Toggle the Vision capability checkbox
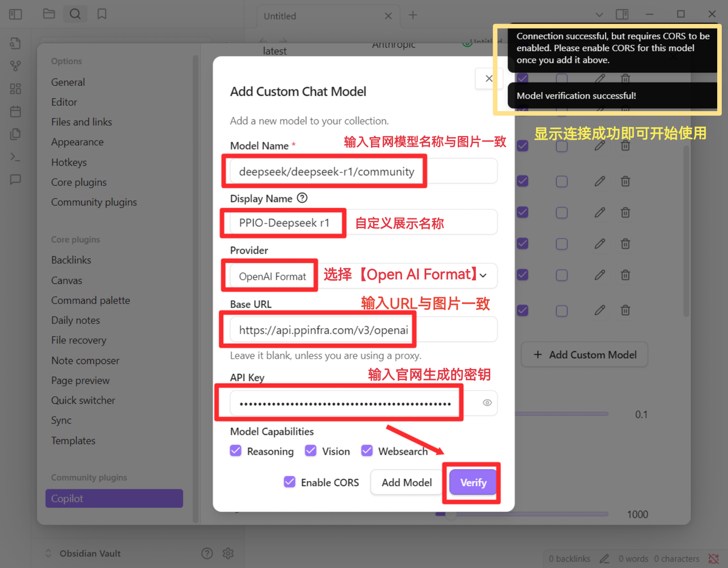This screenshot has width=728, height=568. (311, 451)
